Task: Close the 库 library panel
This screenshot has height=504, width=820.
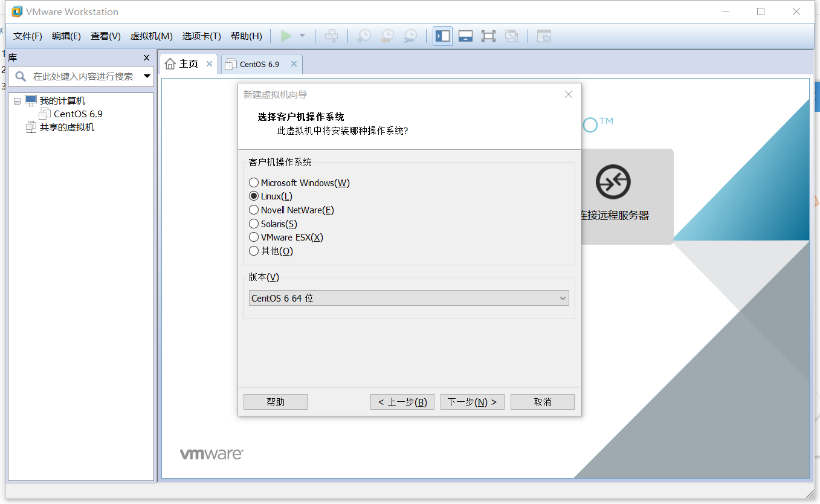Action: click(x=146, y=58)
